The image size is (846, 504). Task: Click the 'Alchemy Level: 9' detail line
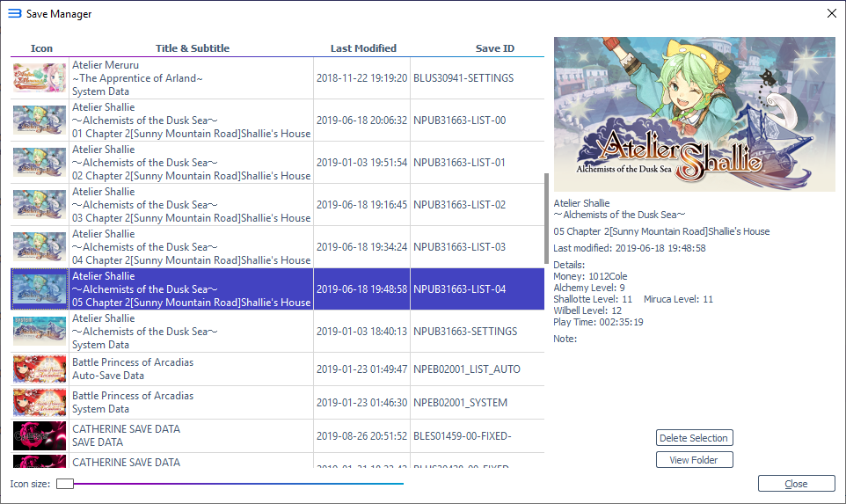pyautogui.click(x=589, y=288)
